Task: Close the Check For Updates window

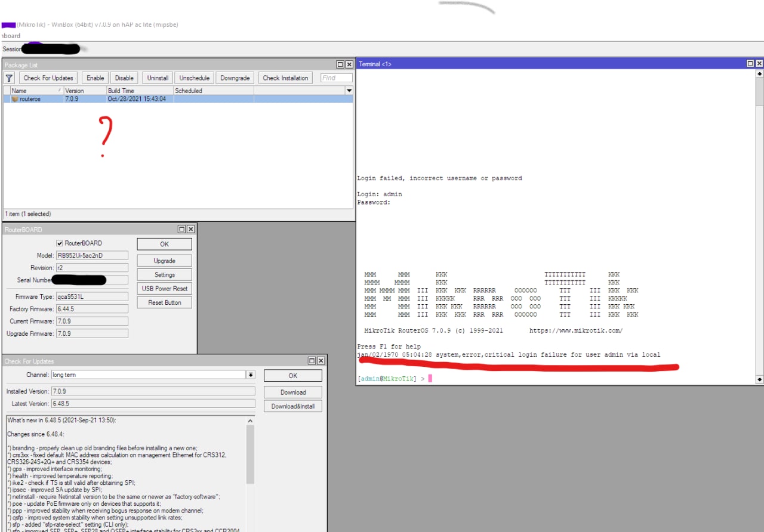Action: click(321, 361)
